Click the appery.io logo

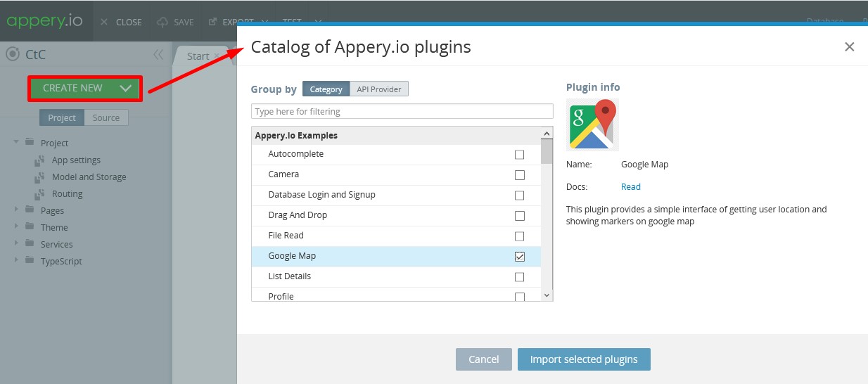point(45,20)
